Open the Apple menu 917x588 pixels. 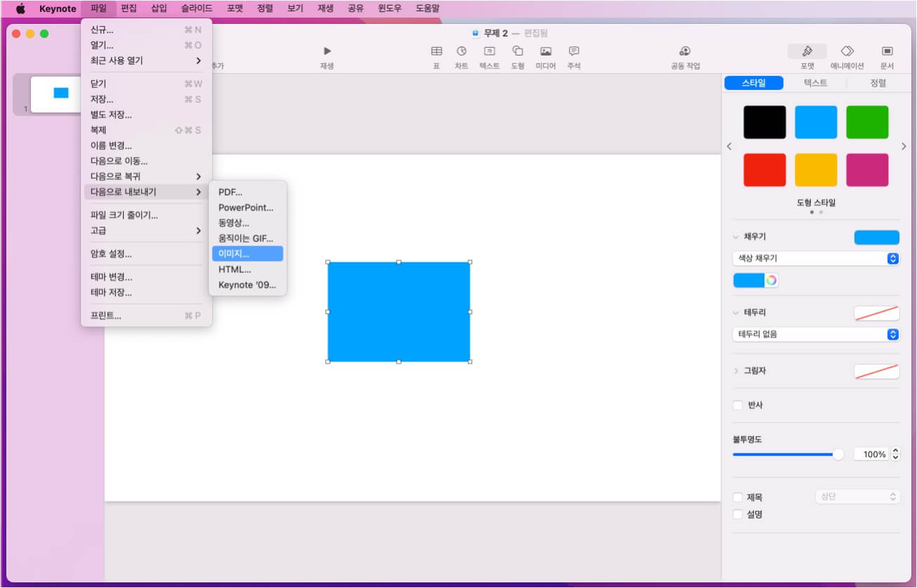(20, 8)
